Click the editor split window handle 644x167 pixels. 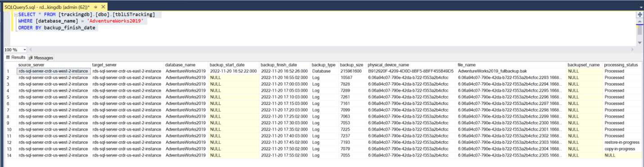click(x=639, y=14)
